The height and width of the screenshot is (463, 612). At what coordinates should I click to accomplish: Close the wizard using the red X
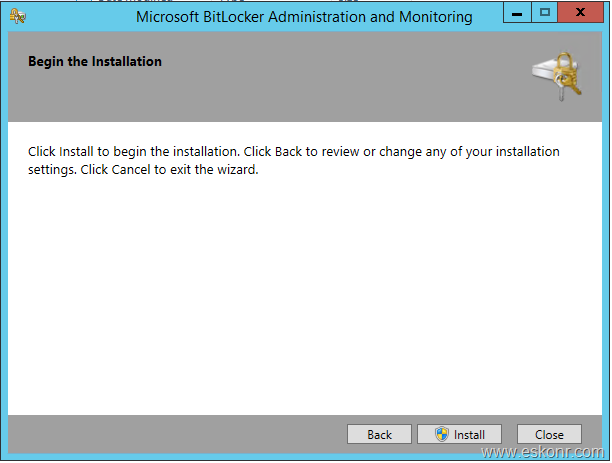pos(581,14)
